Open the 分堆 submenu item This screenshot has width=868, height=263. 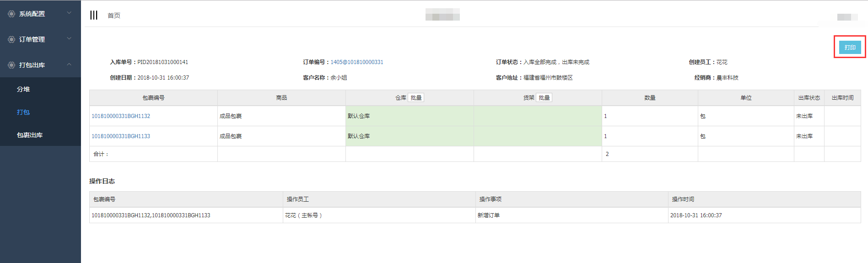pyautogui.click(x=23, y=89)
